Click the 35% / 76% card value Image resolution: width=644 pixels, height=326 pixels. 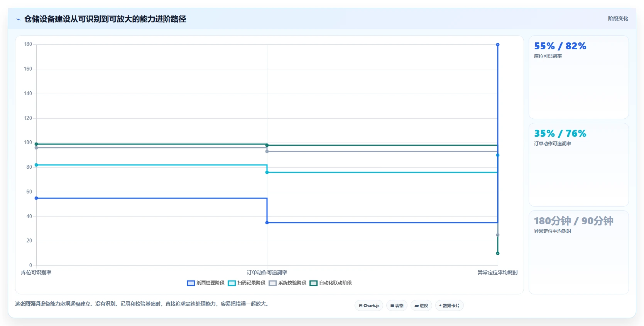560,134
